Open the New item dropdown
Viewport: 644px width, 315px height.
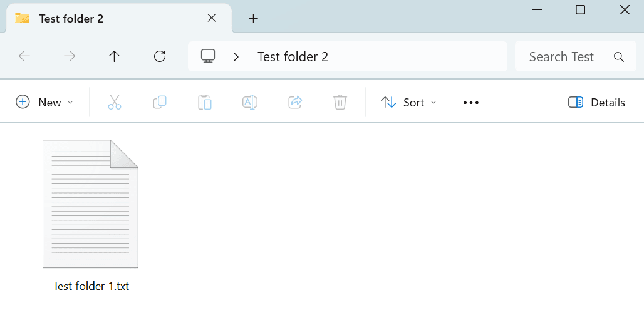[x=44, y=102]
